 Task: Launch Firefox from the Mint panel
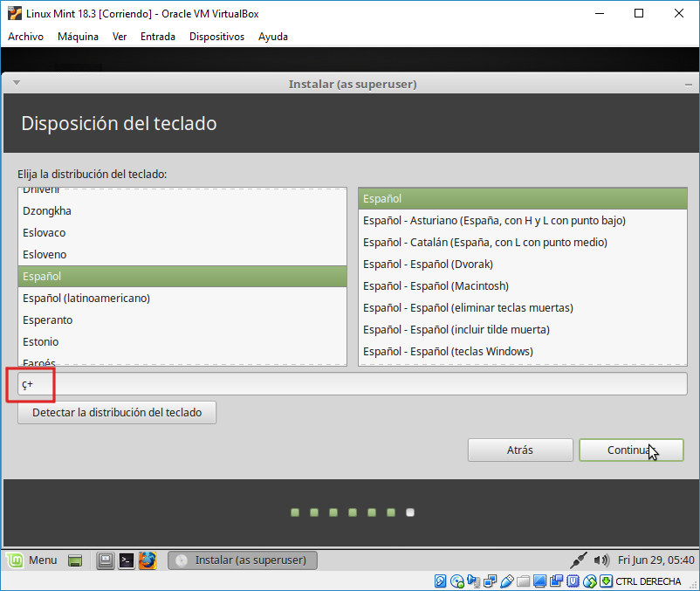pyautogui.click(x=148, y=560)
